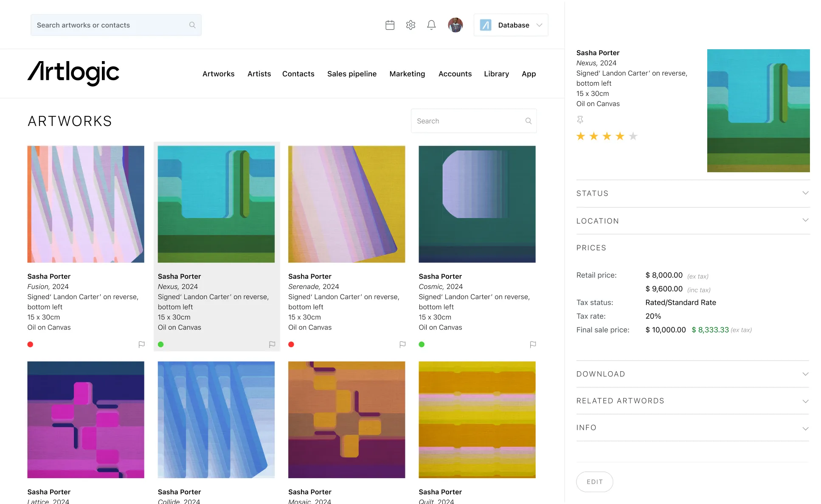The image size is (821, 504).
Task: Set rating to three stars
Action: [607, 136]
